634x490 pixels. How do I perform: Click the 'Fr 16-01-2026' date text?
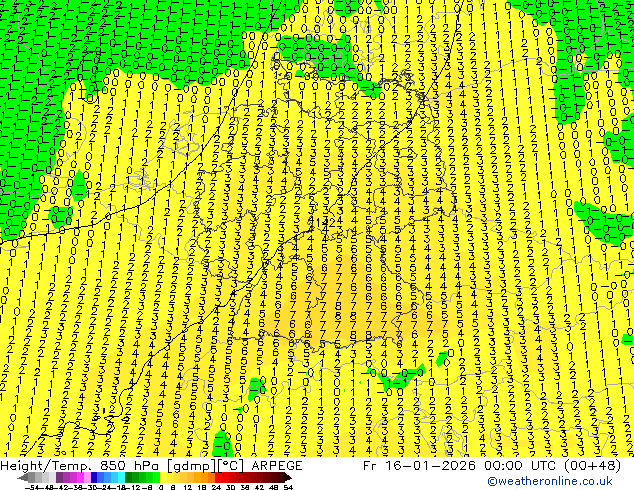(x=419, y=466)
